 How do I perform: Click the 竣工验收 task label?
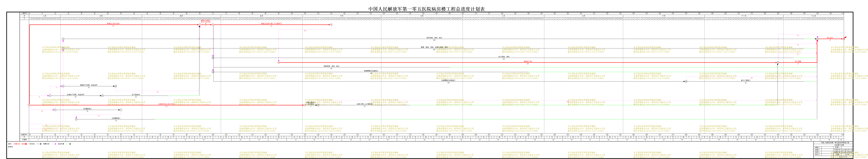click(x=830, y=38)
